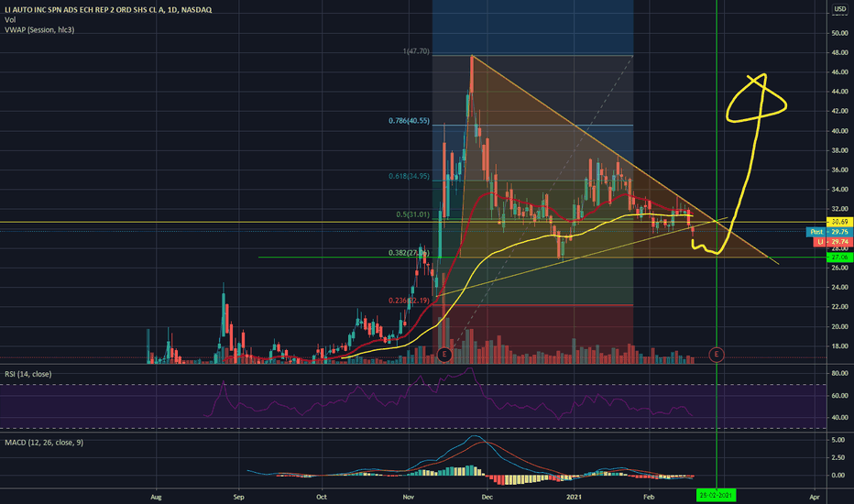The height and width of the screenshot is (504, 854).
Task: Click the upcoming earnings E marker
Action: [717, 354]
